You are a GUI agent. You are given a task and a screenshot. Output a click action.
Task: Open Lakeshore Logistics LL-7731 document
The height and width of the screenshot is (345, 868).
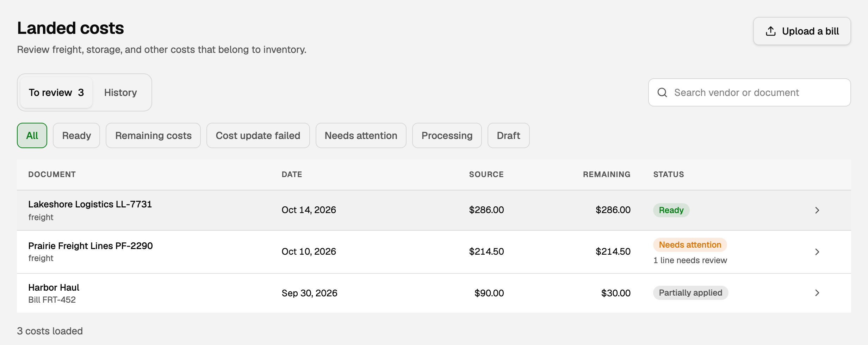coord(90,204)
